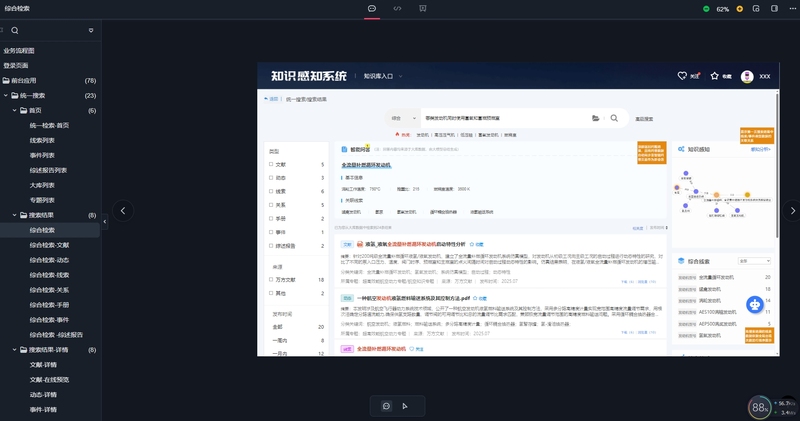800x421 pixels.
Task: Collapse the 统一搜索 folder in tree
Action: [6, 95]
